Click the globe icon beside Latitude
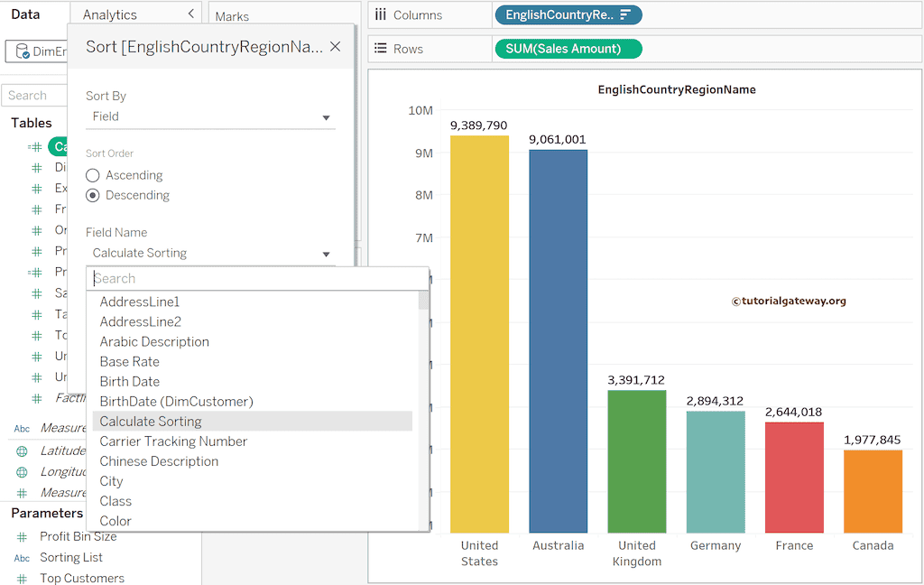This screenshot has height=585, width=924. pos(22,450)
